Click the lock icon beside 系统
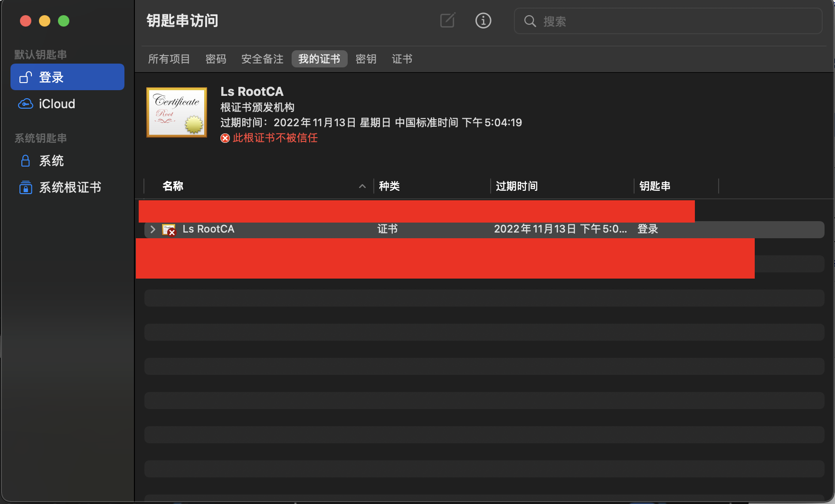The width and height of the screenshot is (835, 504). 26,161
